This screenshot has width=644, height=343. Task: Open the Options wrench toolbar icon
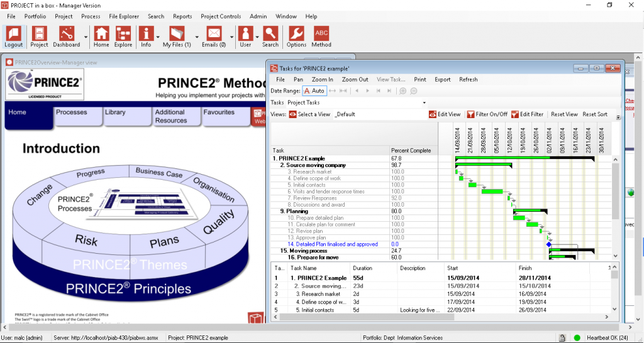click(297, 37)
